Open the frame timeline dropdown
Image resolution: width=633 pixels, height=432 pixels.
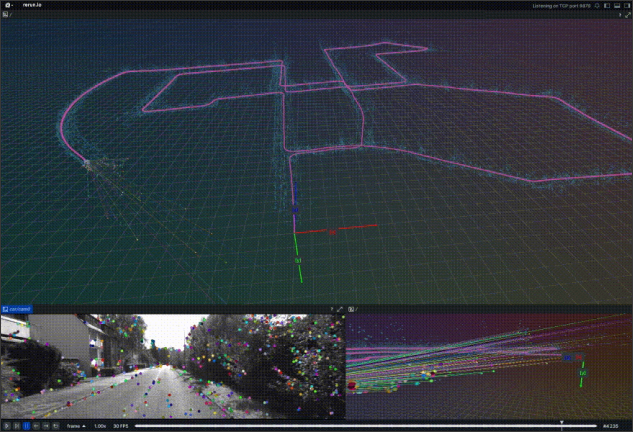coord(75,426)
